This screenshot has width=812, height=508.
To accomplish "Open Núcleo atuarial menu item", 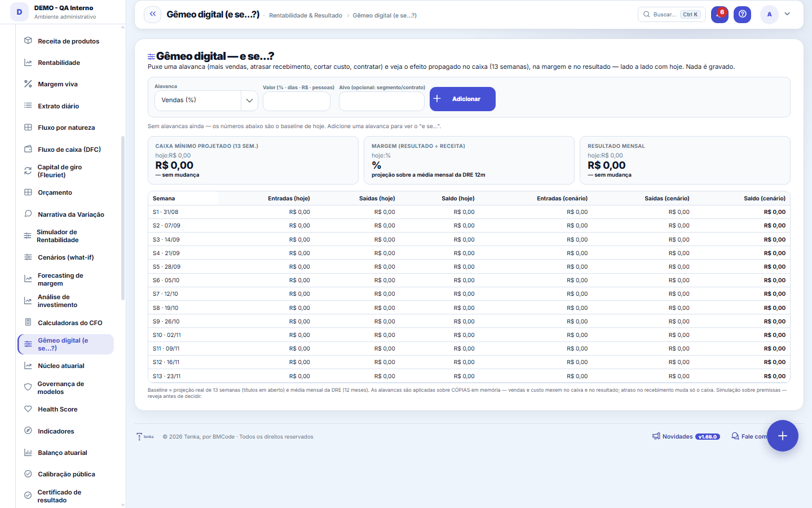I will pyautogui.click(x=66, y=366).
